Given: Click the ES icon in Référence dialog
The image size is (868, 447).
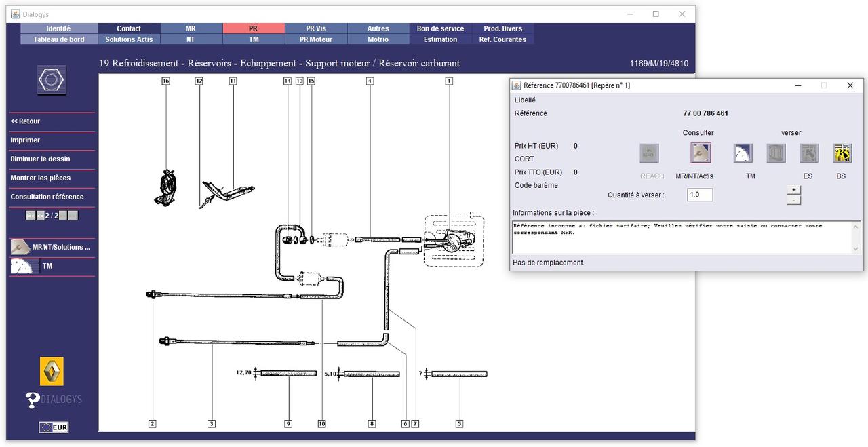Looking at the screenshot, I should (809, 153).
